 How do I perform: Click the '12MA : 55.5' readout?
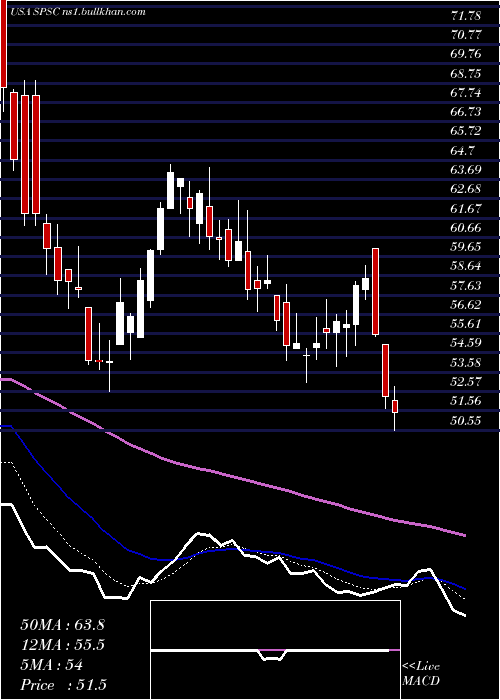click(x=62, y=645)
